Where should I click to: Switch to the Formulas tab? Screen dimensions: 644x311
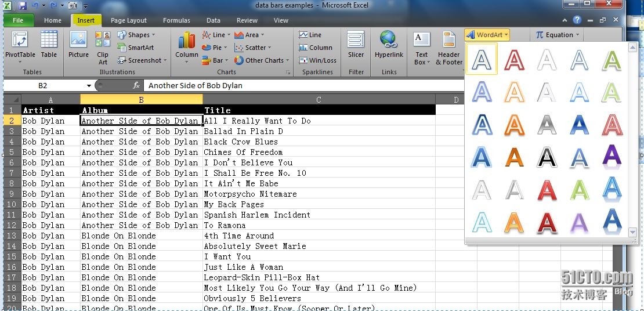[x=176, y=20]
